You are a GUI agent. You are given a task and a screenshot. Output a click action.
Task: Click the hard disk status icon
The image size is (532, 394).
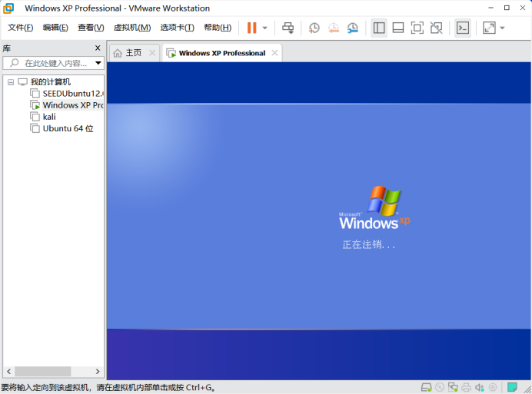[426, 387]
